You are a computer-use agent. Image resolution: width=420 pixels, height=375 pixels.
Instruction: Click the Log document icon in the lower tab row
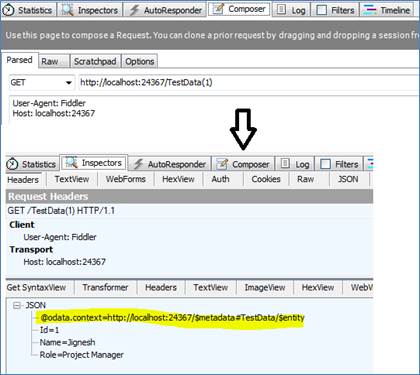pos(285,164)
